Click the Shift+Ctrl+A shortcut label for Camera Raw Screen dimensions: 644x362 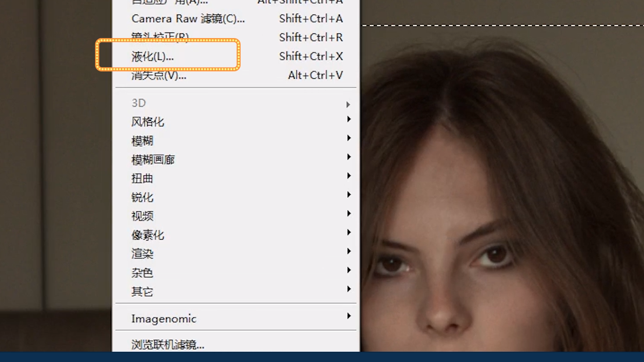coord(311,19)
